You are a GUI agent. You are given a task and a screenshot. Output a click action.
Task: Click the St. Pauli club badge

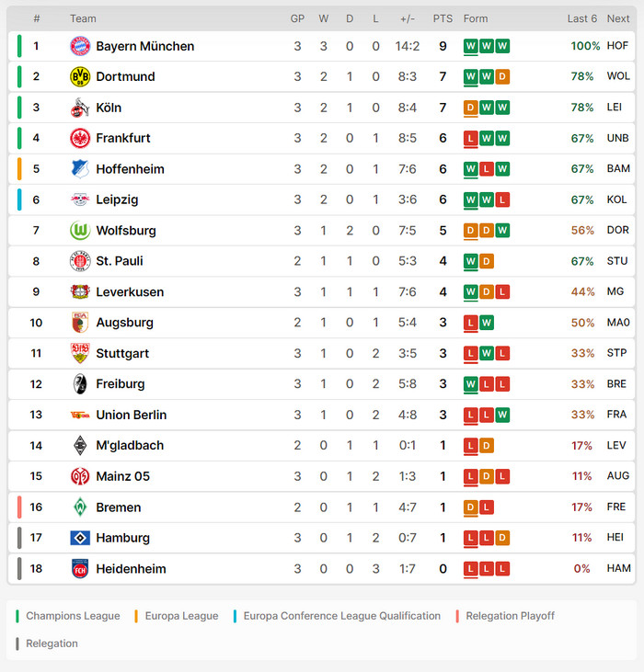pyautogui.click(x=80, y=261)
